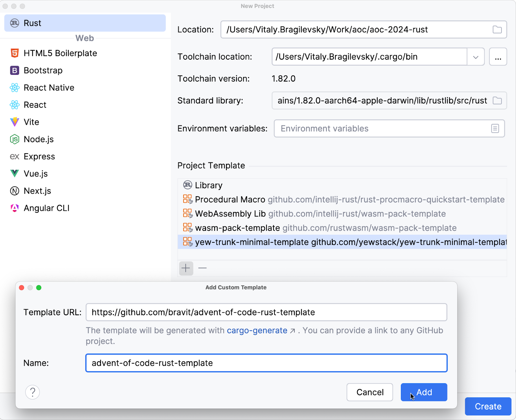Viewport: 516px width, 420px height.
Task: Click the Vite lightning icon
Action: click(15, 122)
